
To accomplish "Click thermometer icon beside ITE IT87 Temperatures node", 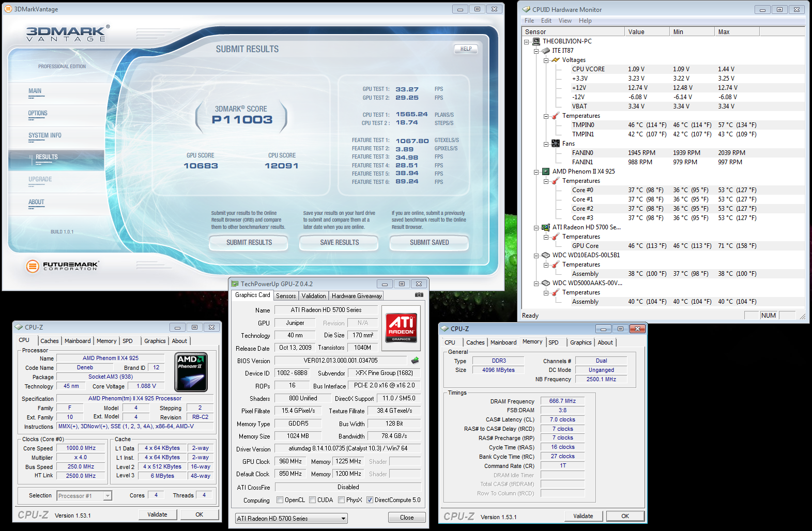I will [556, 116].
